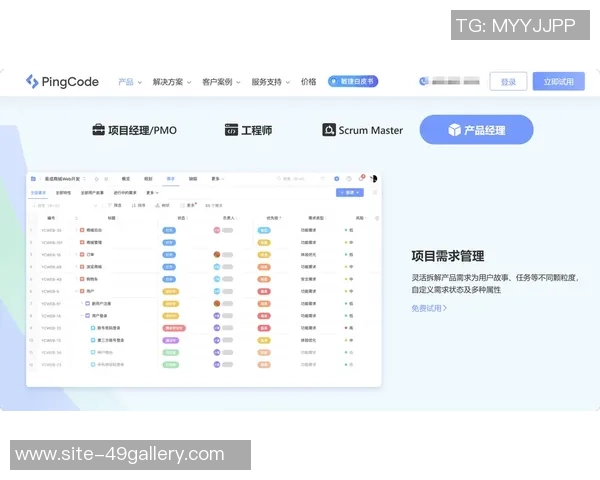Image resolution: width=600 pixels, height=480 pixels.
Task: Click the blue circular icon in preview header
Action: [x=337, y=179]
